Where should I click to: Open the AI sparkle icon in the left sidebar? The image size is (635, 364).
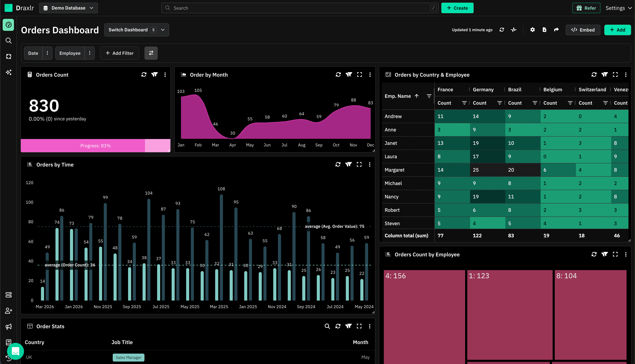click(x=8, y=72)
